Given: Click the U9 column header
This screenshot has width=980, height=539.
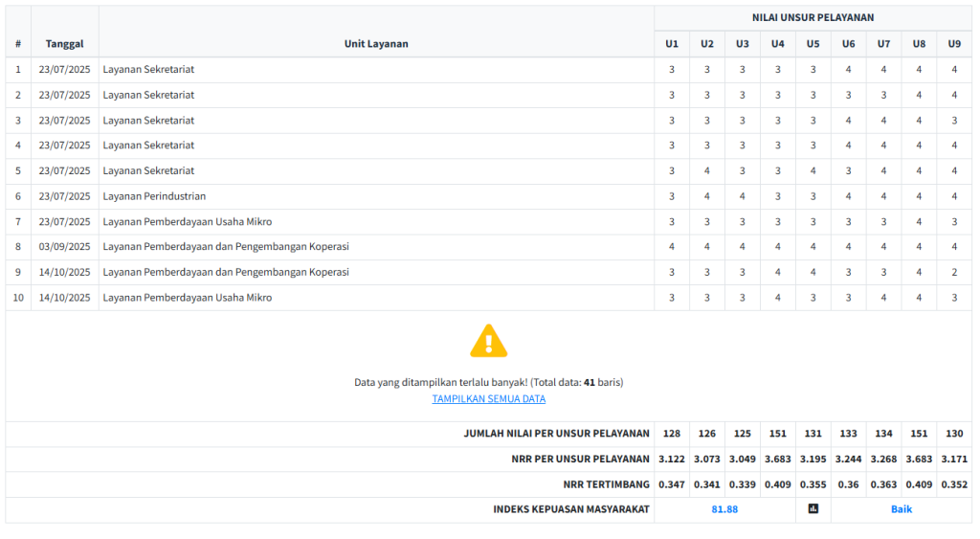Looking at the screenshot, I should point(953,44).
